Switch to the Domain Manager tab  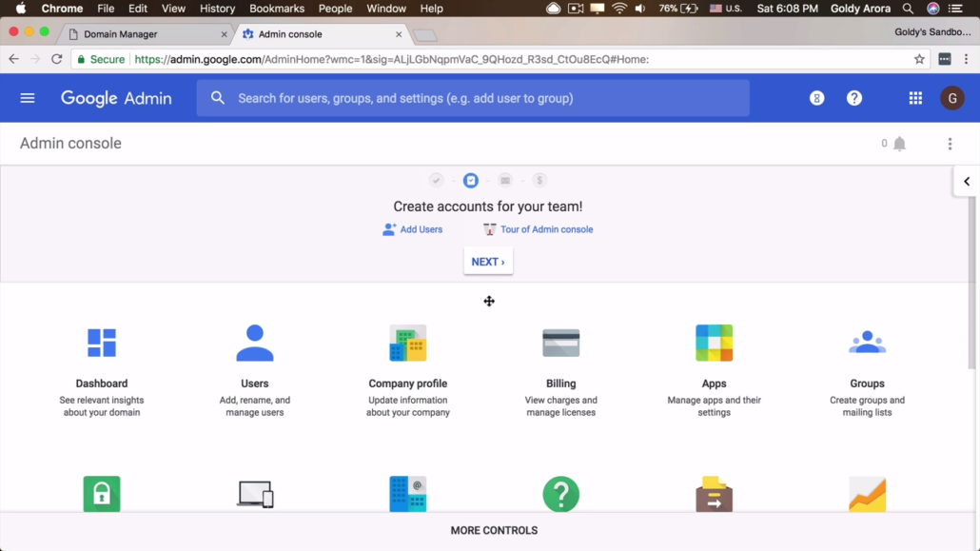[x=144, y=34]
